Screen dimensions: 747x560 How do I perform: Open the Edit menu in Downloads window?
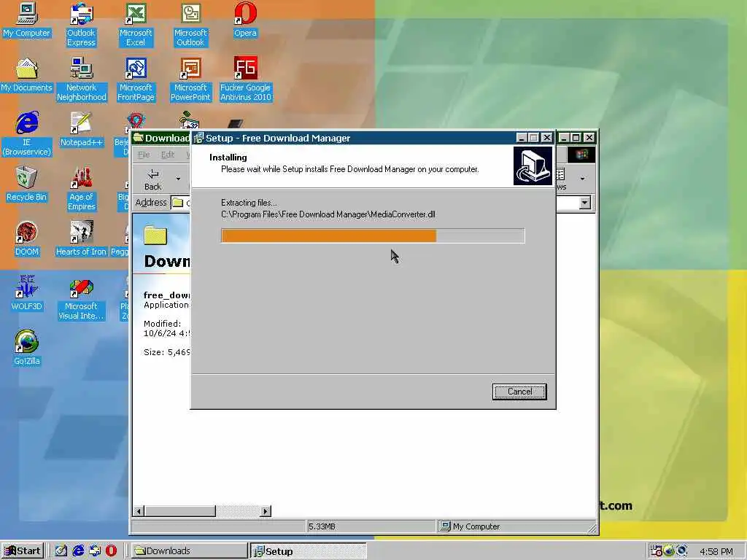[x=168, y=155]
